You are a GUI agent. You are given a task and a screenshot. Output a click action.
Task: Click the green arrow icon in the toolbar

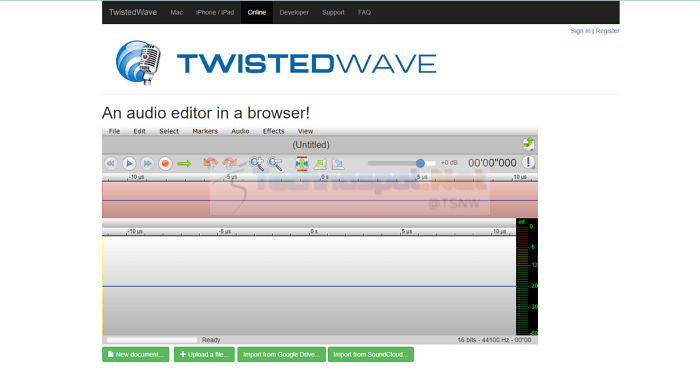coord(184,164)
